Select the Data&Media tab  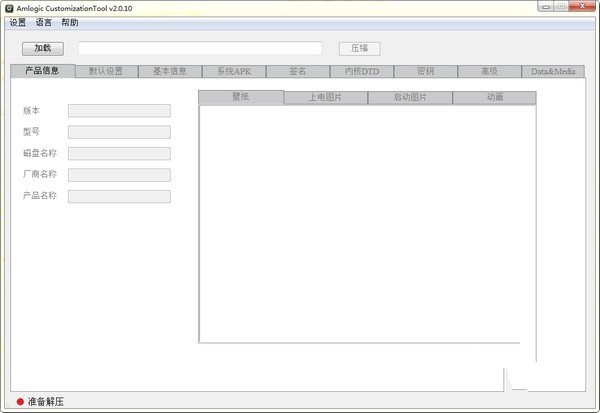[553, 72]
